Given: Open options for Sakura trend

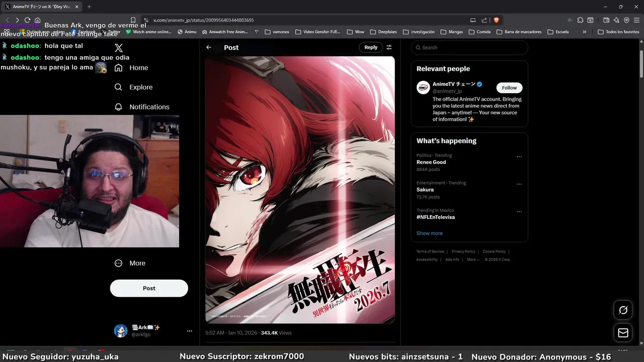Looking at the screenshot, I should click(x=519, y=184).
